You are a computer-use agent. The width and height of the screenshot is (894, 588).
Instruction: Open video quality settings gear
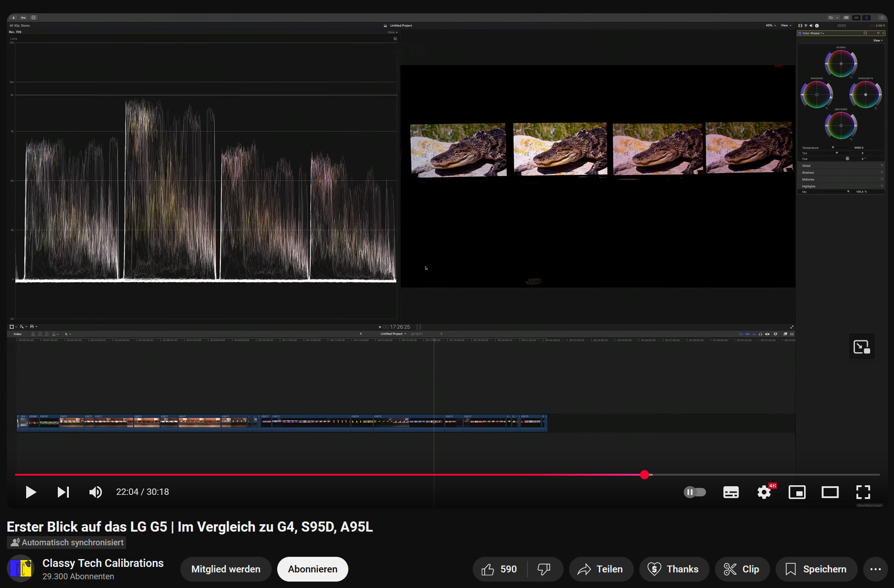coord(764,492)
